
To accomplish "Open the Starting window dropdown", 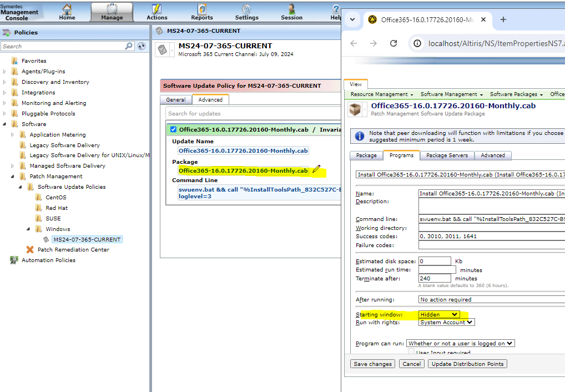I will click(439, 314).
